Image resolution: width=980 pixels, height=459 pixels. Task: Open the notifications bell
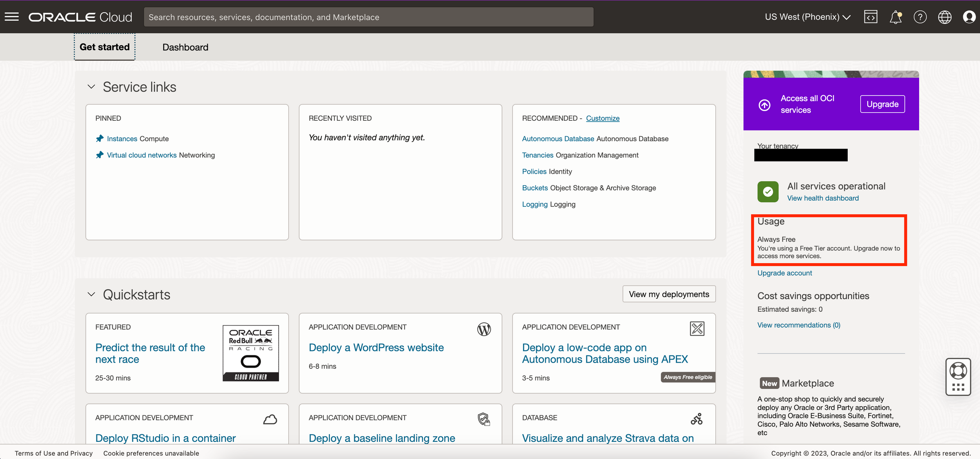click(896, 17)
